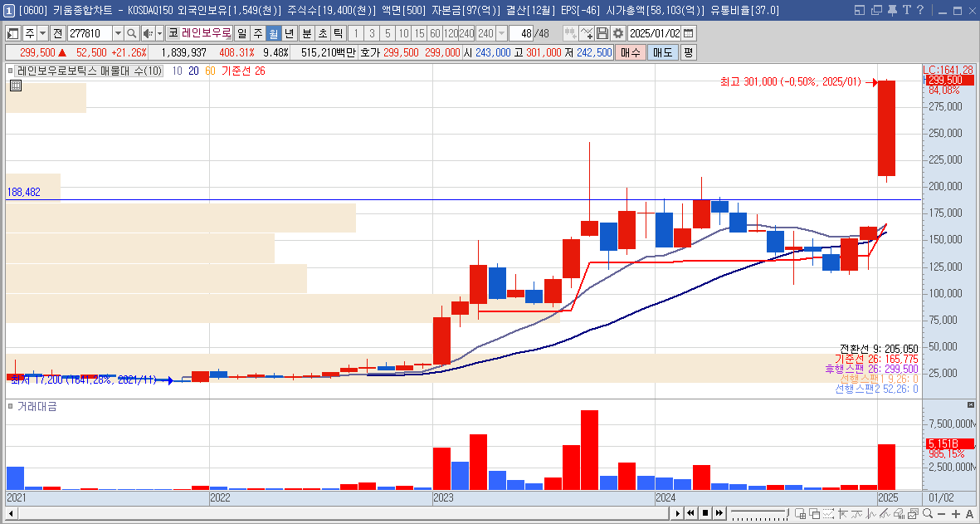Click the 후행스팬 26: 299,500 indicator text
The image size is (980, 524).
[x=872, y=369]
